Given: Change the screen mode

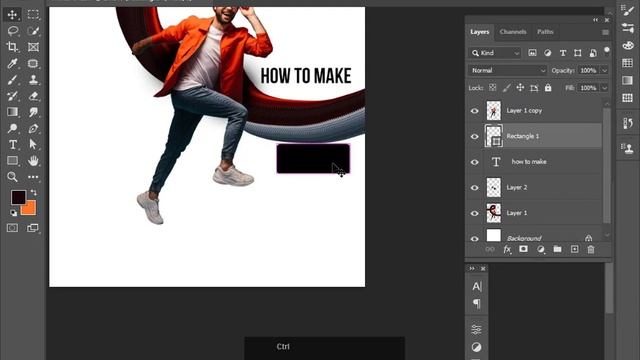Looking at the screenshot, I should [x=33, y=228].
